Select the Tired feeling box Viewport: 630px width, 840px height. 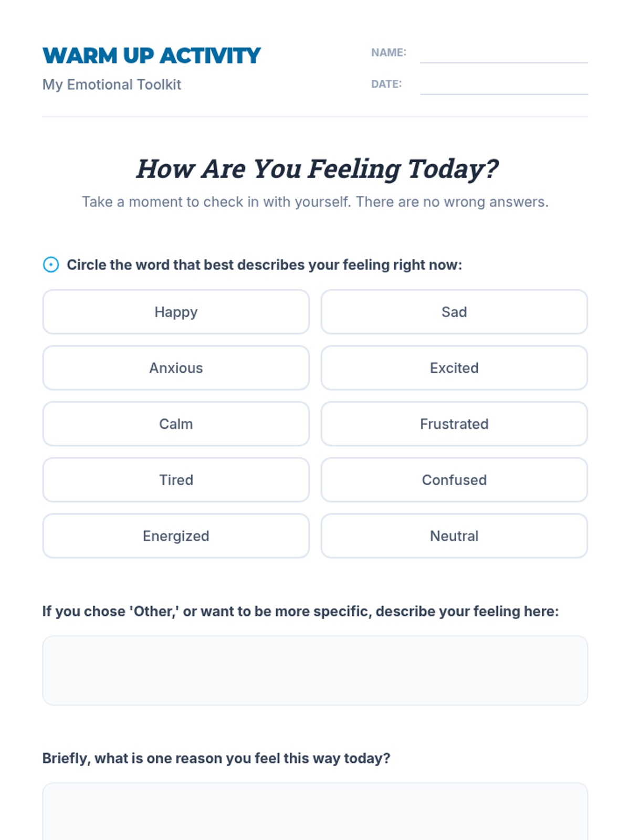pyautogui.click(x=176, y=480)
